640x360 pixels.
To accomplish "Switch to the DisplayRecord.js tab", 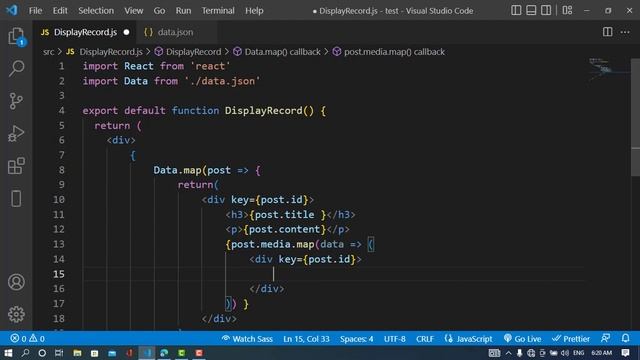I will click(84, 32).
